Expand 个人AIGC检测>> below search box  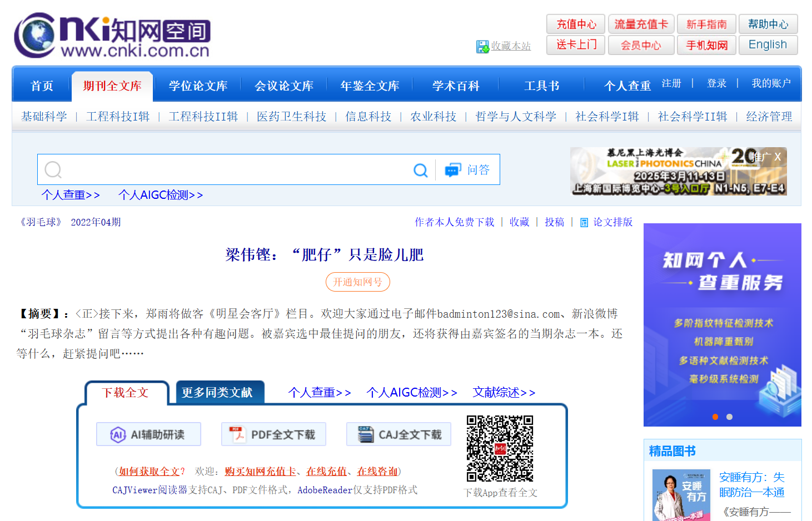tap(161, 195)
